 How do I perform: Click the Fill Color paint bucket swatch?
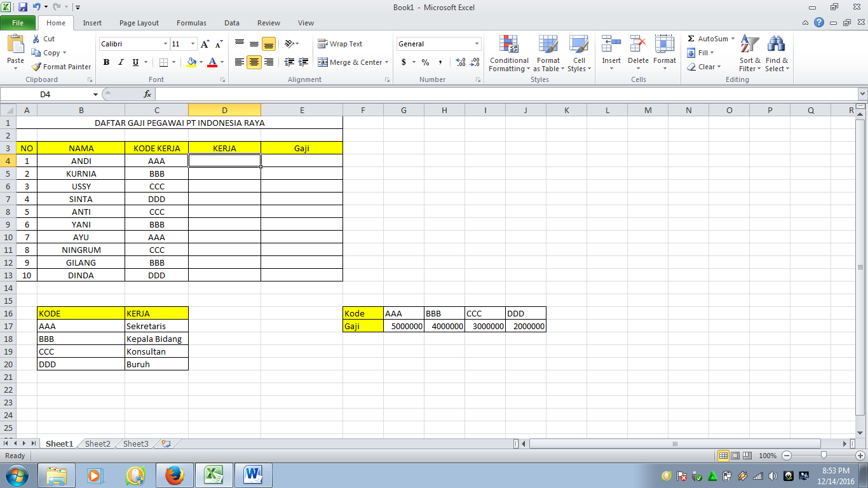click(191, 62)
